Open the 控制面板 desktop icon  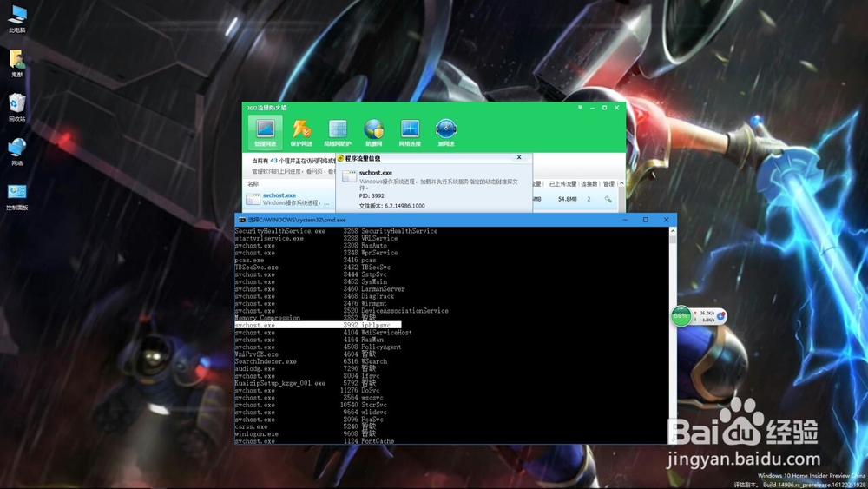click(17, 196)
